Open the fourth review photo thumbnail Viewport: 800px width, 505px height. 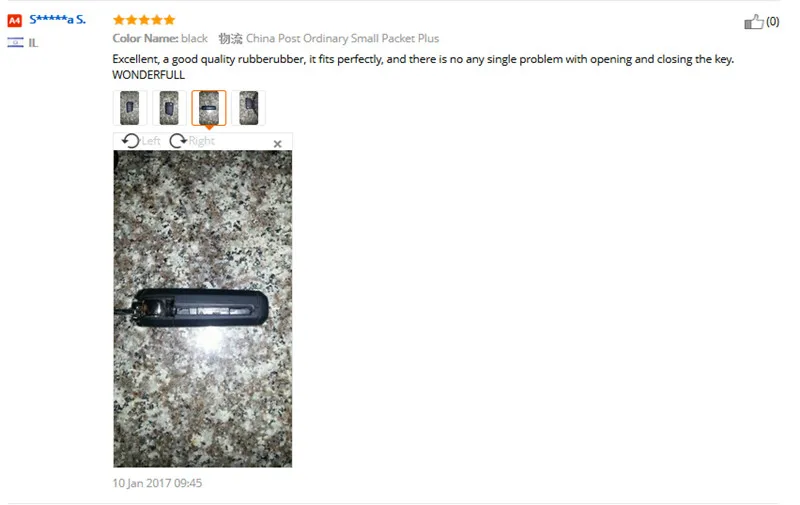248,108
